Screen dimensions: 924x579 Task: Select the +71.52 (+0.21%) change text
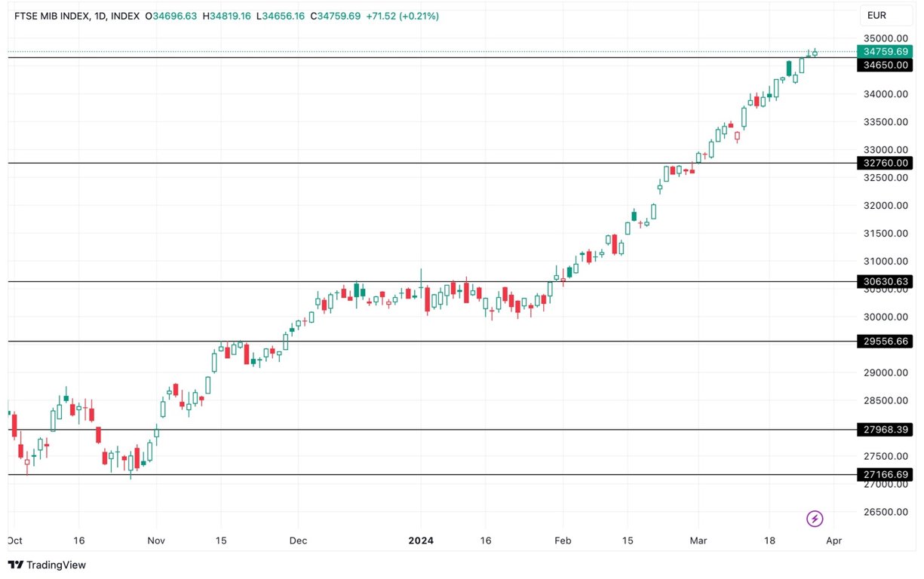[403, 14]
